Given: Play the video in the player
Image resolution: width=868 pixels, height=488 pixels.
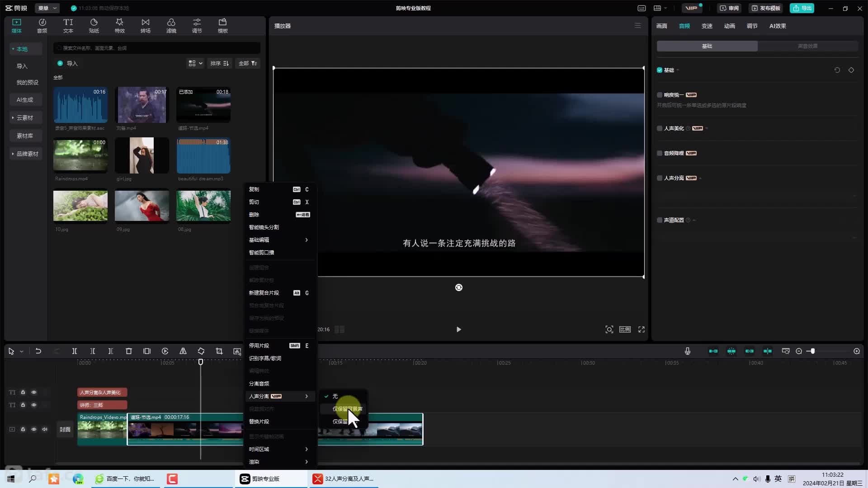Looking at the screenshot, I should point(459,329).
